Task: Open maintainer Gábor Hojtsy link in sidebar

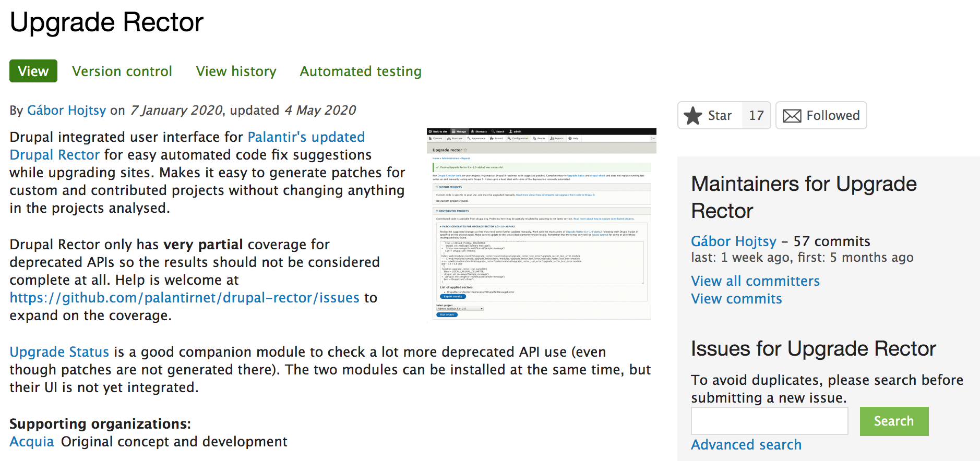Action: (734, 241)
